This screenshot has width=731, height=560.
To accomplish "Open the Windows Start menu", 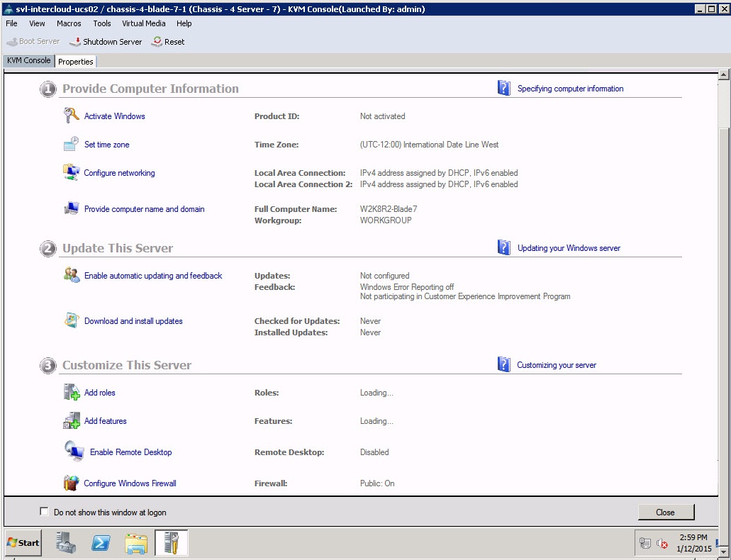I will 23,543.
